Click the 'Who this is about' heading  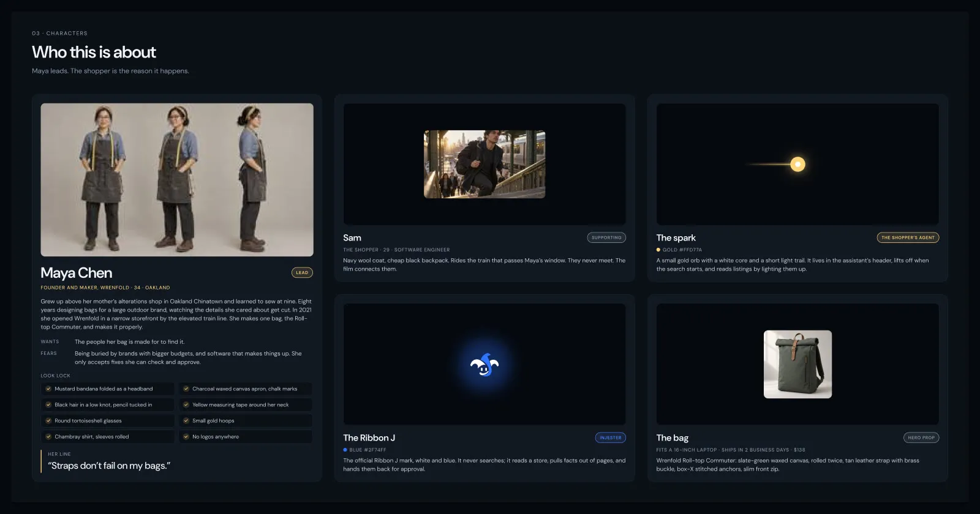[x=94, y=52]
